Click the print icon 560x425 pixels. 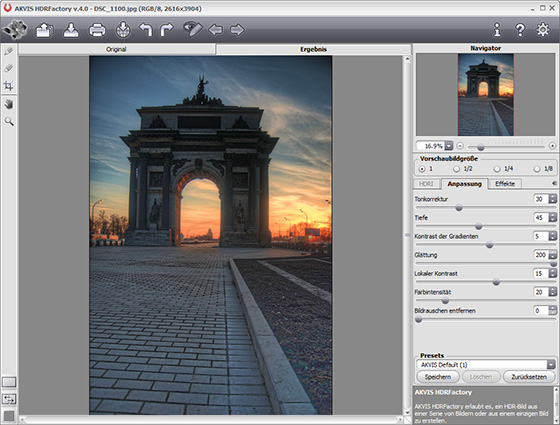coord(97,30)
